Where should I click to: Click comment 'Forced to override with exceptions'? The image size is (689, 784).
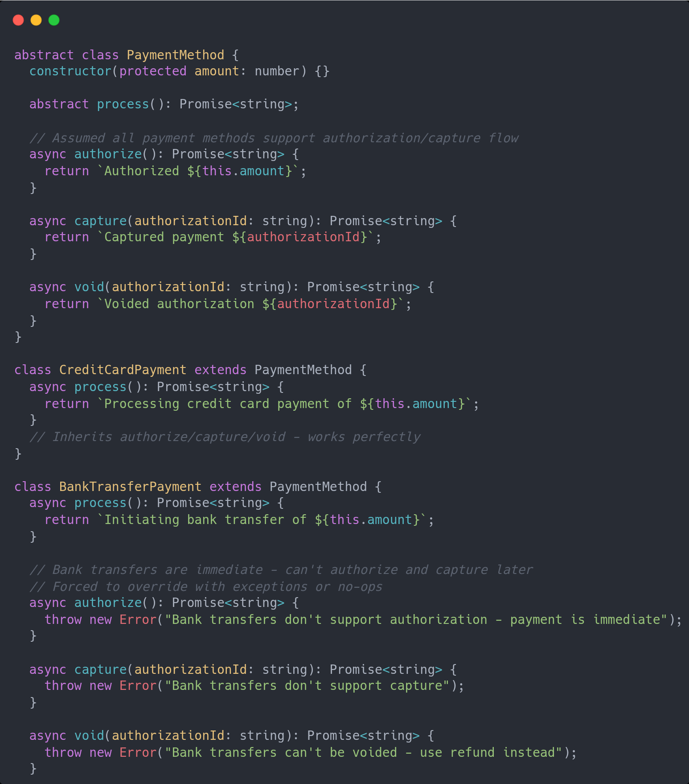click(206, 587)
